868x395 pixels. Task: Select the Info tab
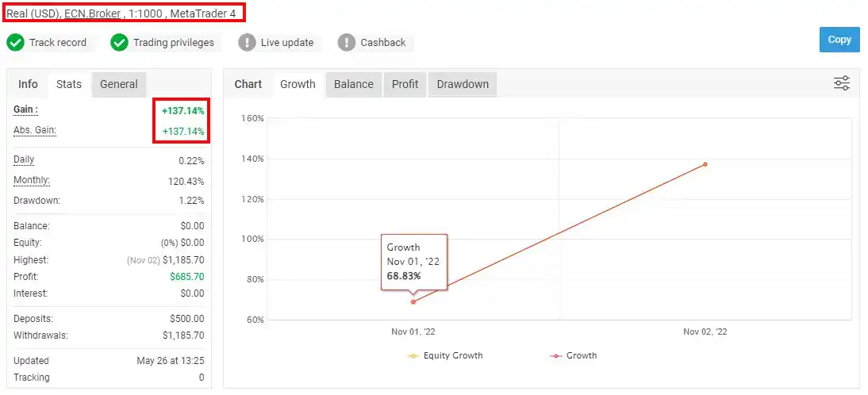(29, 84)
